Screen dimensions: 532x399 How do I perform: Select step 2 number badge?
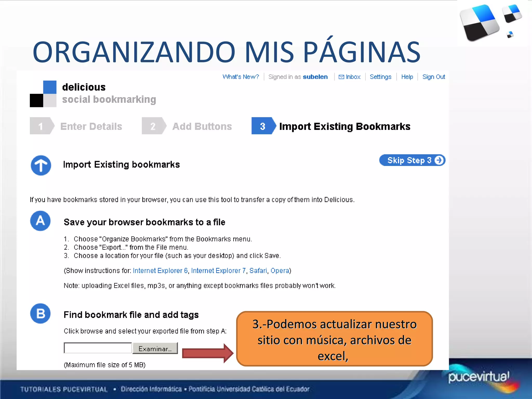(x=154, y=126)
